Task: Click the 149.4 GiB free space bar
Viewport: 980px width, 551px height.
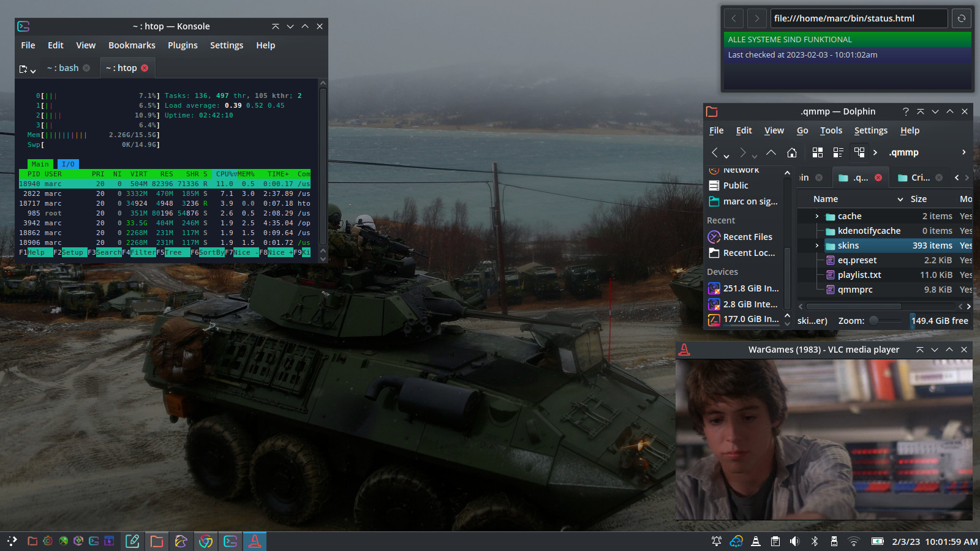Action: (940, 321)
